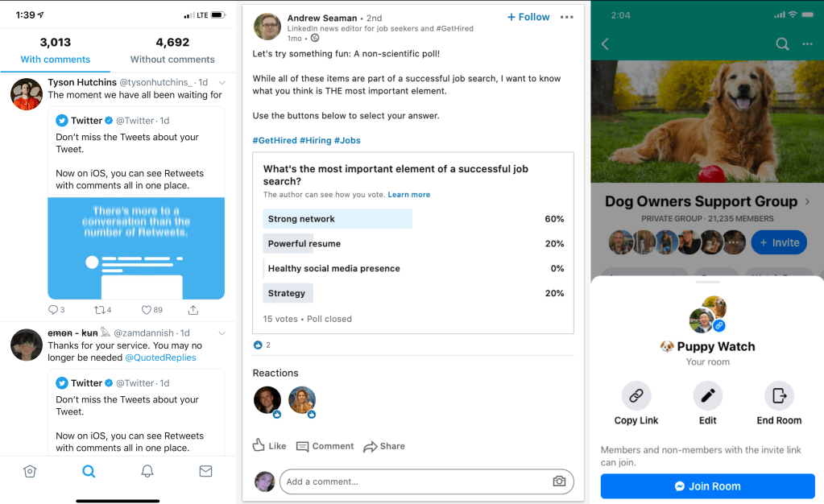Click the Edit pencil icon for room

coord(708,396)
